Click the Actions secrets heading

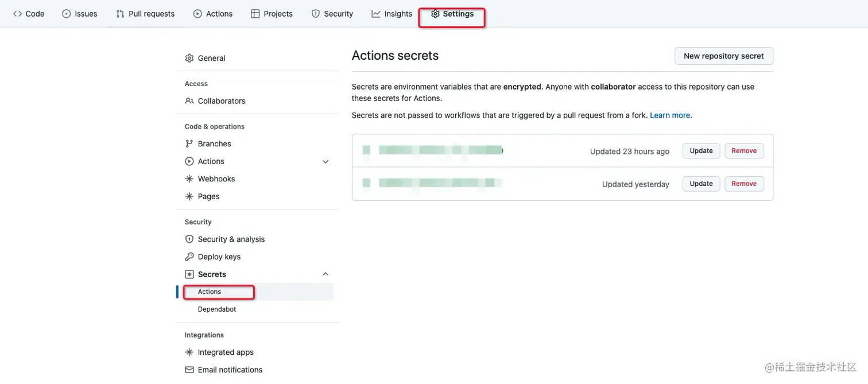click(395, 56)
